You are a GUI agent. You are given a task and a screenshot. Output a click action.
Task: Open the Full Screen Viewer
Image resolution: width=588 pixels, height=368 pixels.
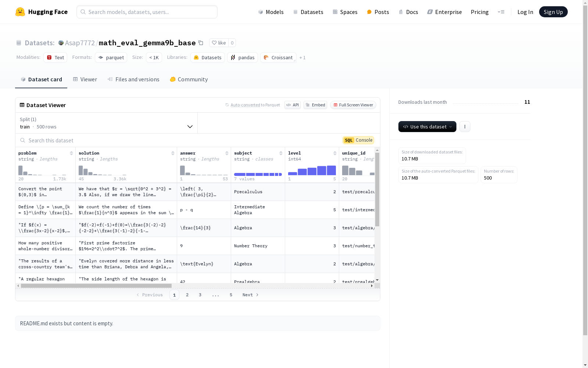[x=353, y=105]
